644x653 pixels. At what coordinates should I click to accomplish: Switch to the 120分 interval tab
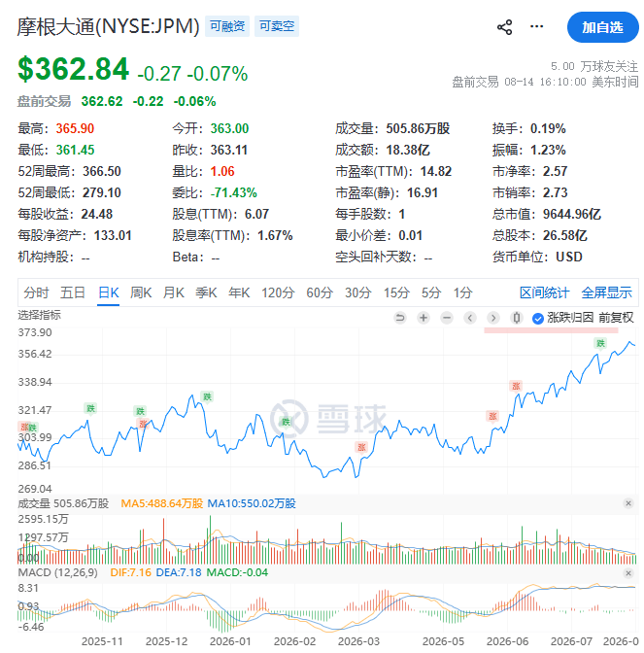point(278,292)
